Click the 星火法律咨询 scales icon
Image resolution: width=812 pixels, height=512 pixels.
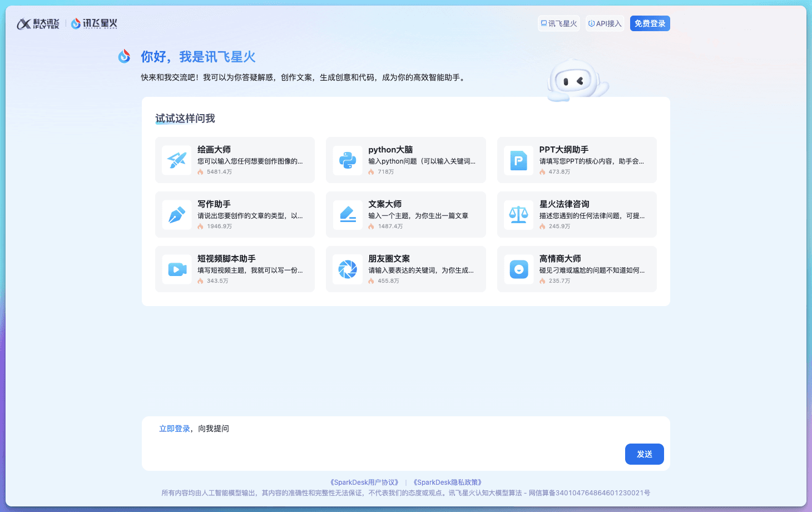(x=518, y=215)
